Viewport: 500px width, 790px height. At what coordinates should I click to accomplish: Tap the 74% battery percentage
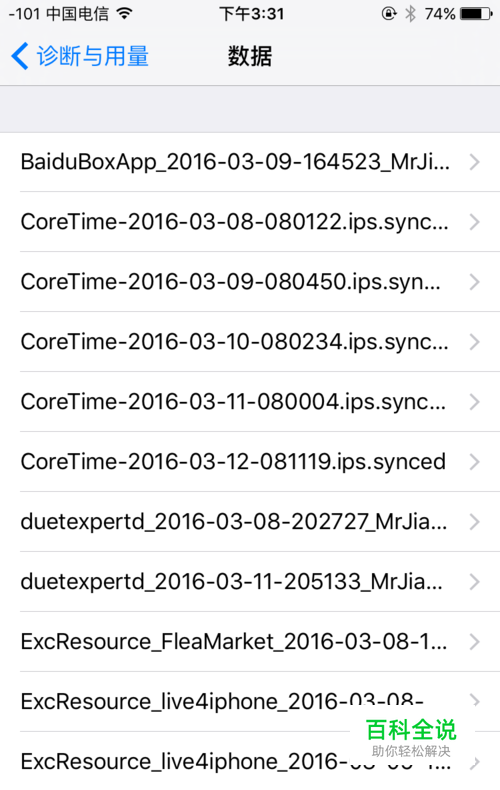click(440, 14)
